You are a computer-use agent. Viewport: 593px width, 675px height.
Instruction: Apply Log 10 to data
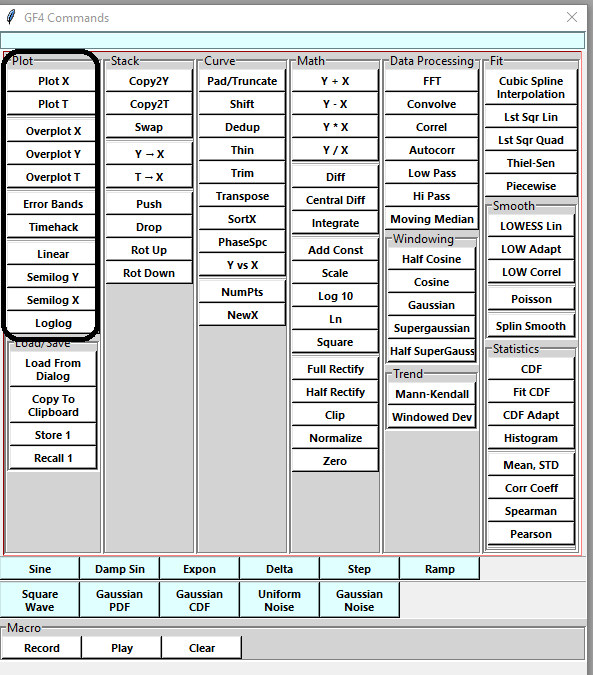coord(335,296)
